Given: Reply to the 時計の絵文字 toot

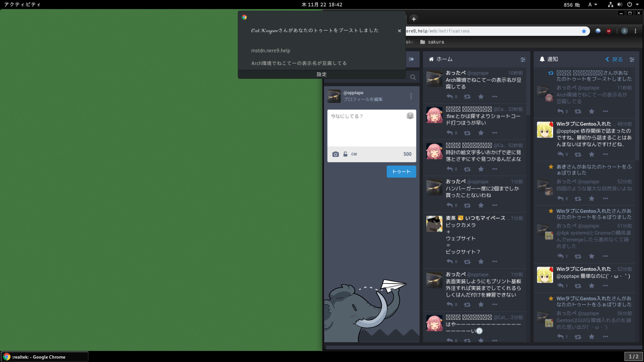Looking at the screenshot, I should (x=450, y=169).
